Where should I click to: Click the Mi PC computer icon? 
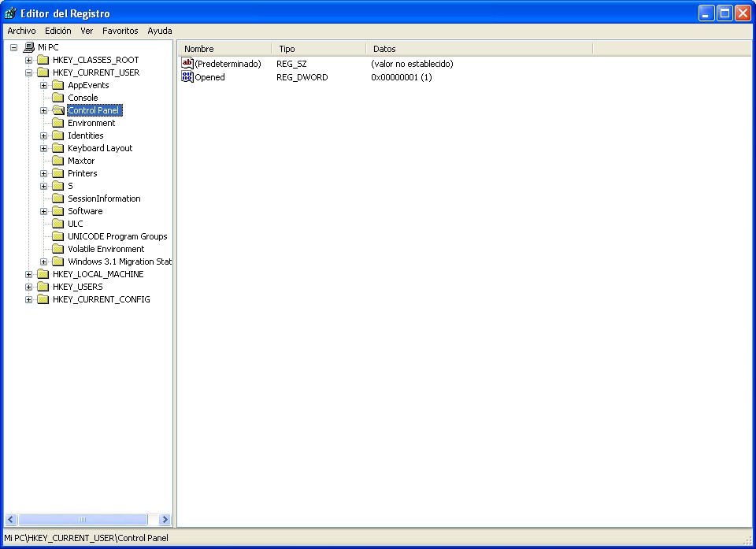click(29, 47)
